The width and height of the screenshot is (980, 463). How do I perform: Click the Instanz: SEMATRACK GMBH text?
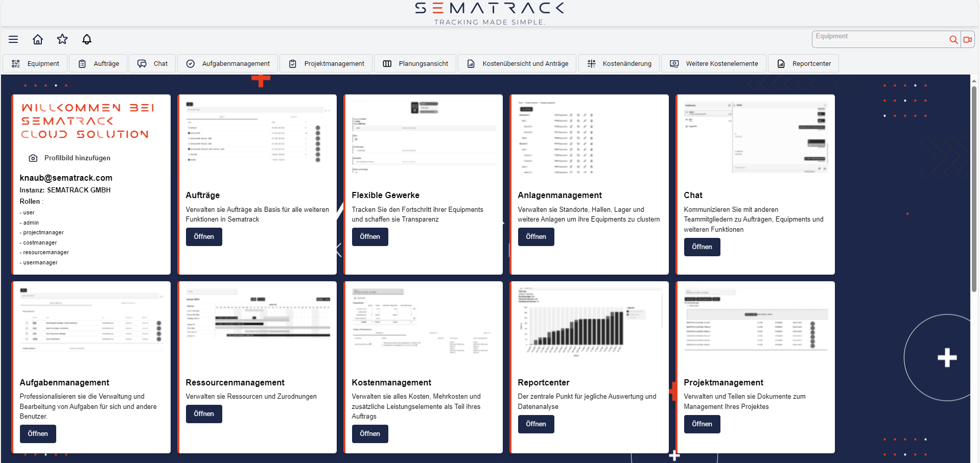pyautogui.click(x=65, y=190)
